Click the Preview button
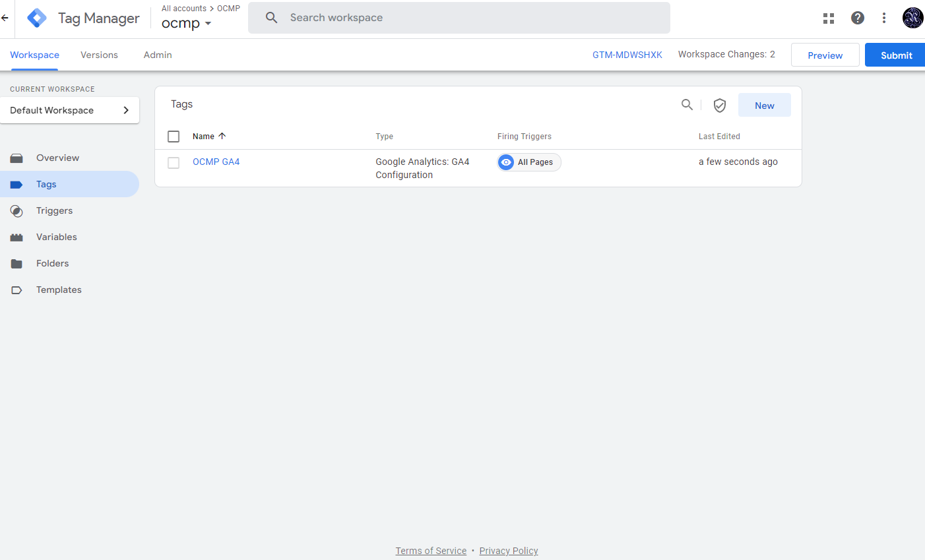This screenshot has width=925, height=560. tap(825, 55)
